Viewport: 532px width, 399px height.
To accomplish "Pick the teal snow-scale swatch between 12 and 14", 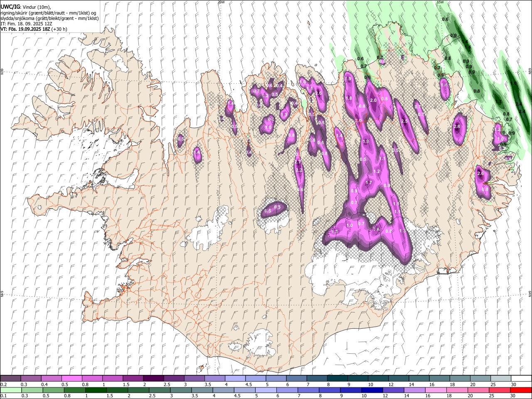I will pos(398,378).
